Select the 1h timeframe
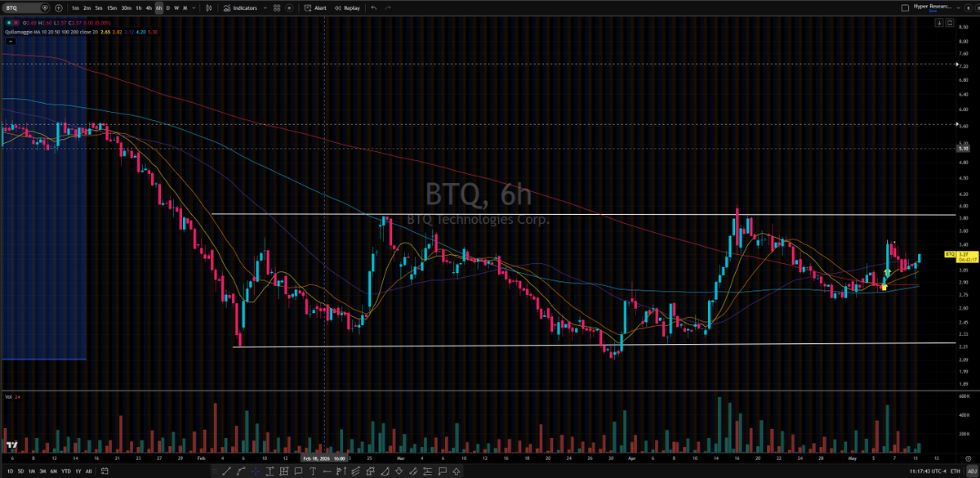Image resolution: width=980 pixels, height=478 pixels. point(139,7)
